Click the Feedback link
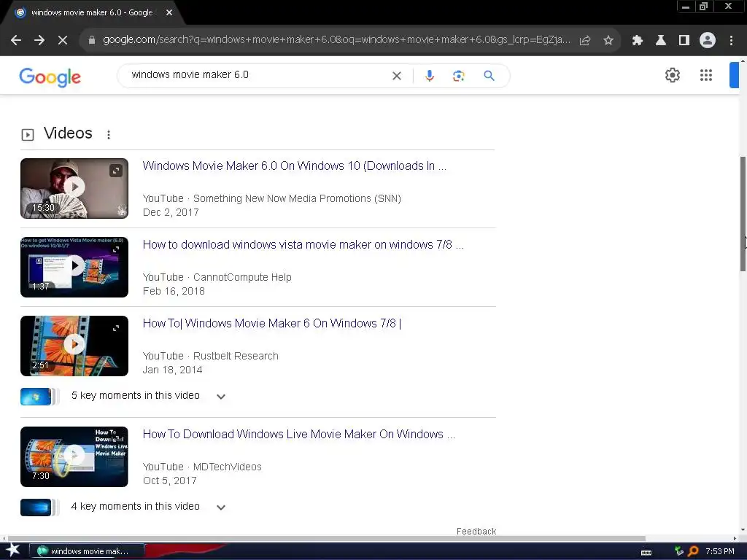The image size is (747, 560). click(476, 532)
